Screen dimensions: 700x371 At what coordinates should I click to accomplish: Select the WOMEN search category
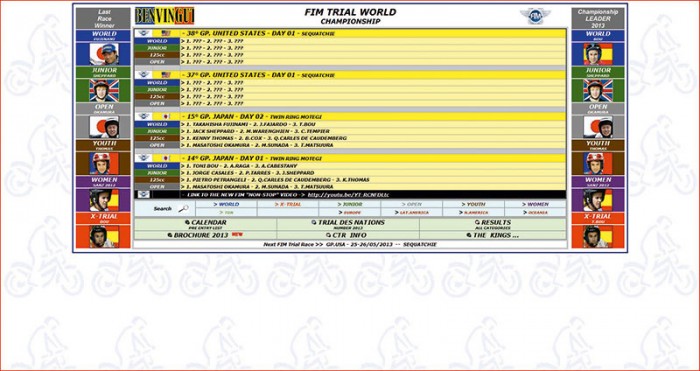535,204
